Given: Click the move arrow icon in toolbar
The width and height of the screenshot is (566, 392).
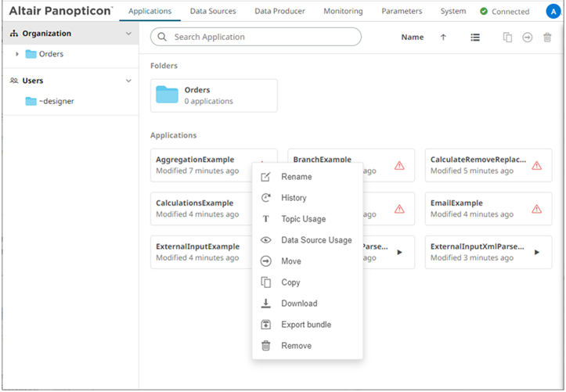Looking at the screenshot, I should pos(528,38).
